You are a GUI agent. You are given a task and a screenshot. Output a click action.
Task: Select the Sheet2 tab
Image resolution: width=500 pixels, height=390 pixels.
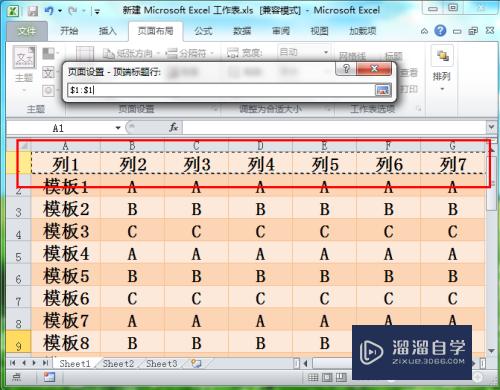(118, 363)
